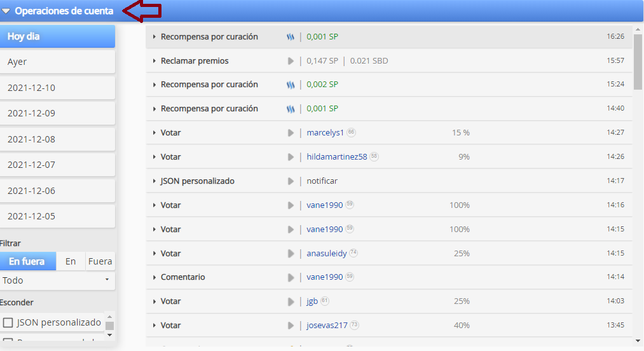The image size is (644, 351).
Task: Click gray arrow icon before notificar
Action: (291, 181)
